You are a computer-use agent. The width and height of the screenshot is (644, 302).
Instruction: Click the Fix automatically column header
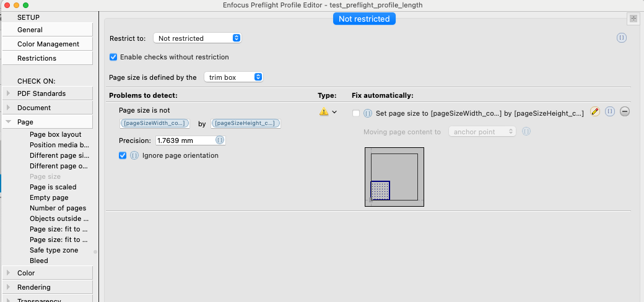(x=383, y=95)
